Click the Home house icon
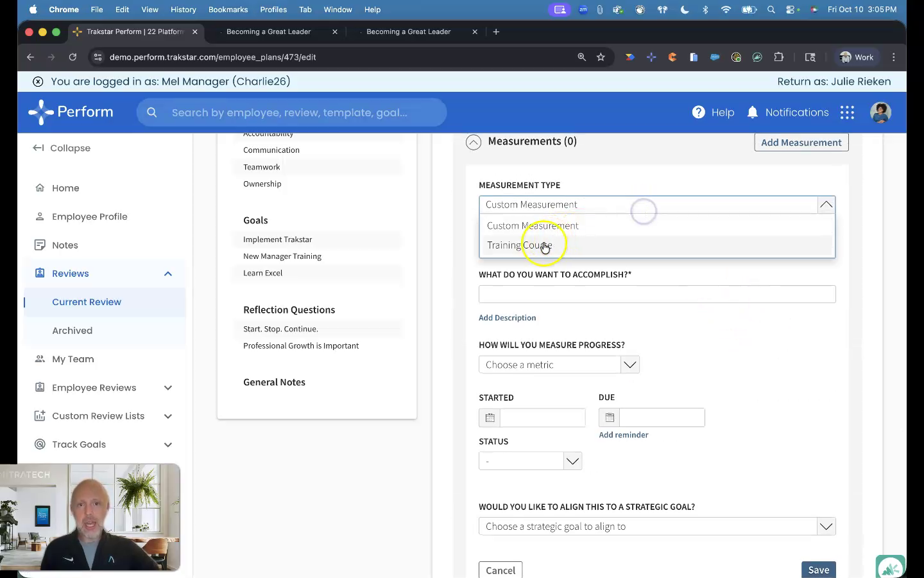 click(40, 188)
